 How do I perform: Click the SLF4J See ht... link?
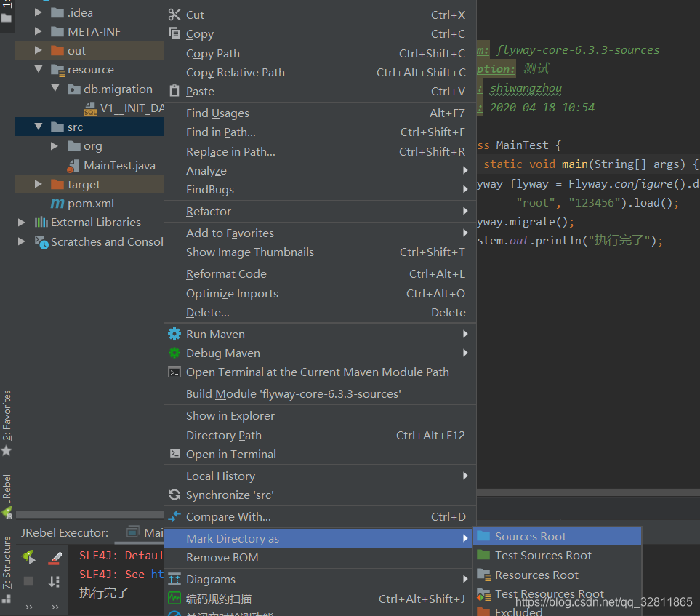click(157, 575)
